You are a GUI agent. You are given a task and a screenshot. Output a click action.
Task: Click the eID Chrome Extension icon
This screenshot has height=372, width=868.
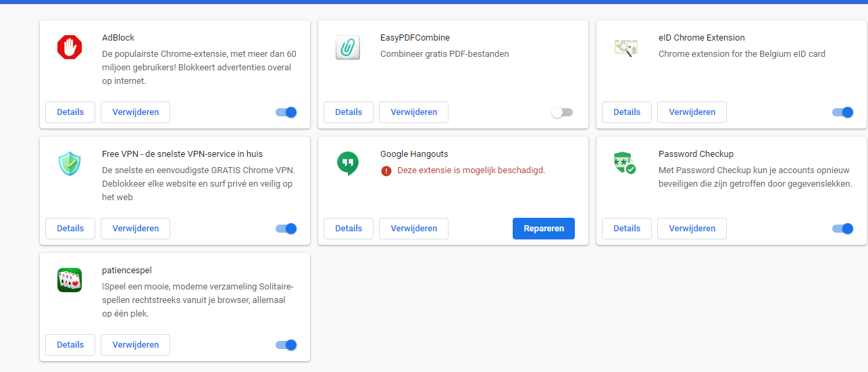(x=626, y=47)
